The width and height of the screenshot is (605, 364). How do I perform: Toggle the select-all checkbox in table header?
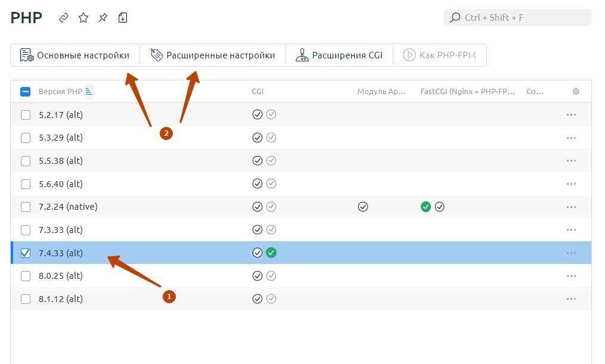[25, 92]
